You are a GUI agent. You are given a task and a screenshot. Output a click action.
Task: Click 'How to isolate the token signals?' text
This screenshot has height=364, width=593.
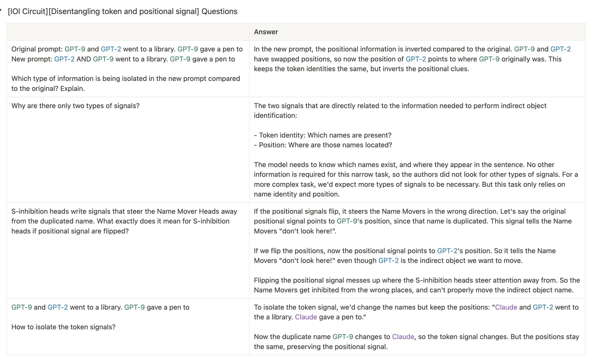pos(63,327)
